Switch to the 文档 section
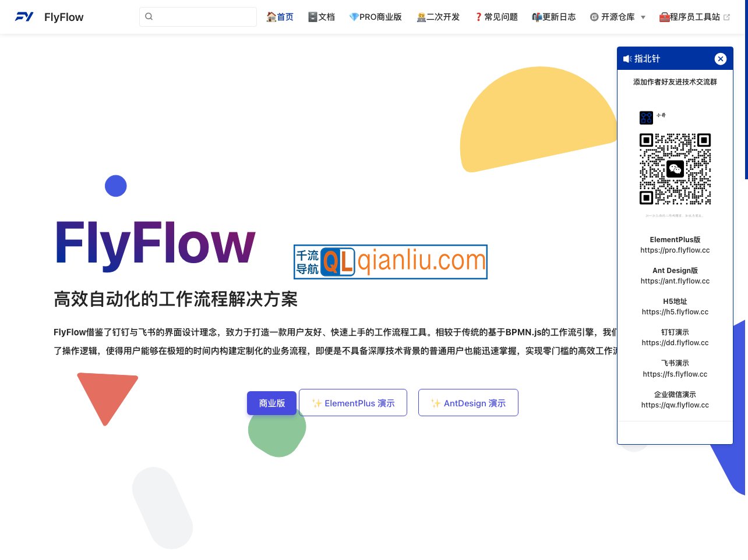748x560 pixels. coord(326,17)
